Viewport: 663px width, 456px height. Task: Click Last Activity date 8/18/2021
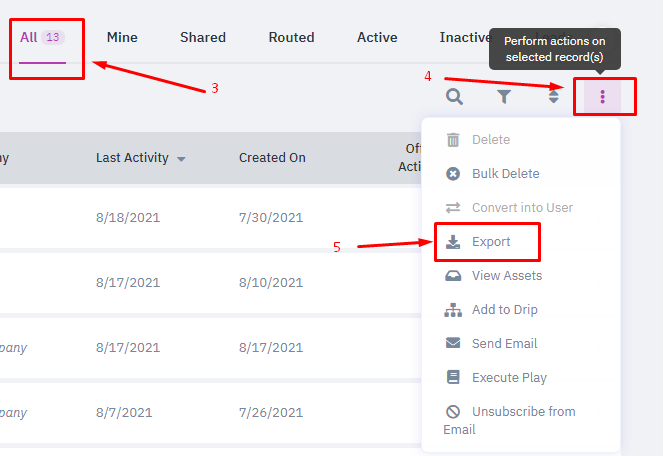point(128,217)
